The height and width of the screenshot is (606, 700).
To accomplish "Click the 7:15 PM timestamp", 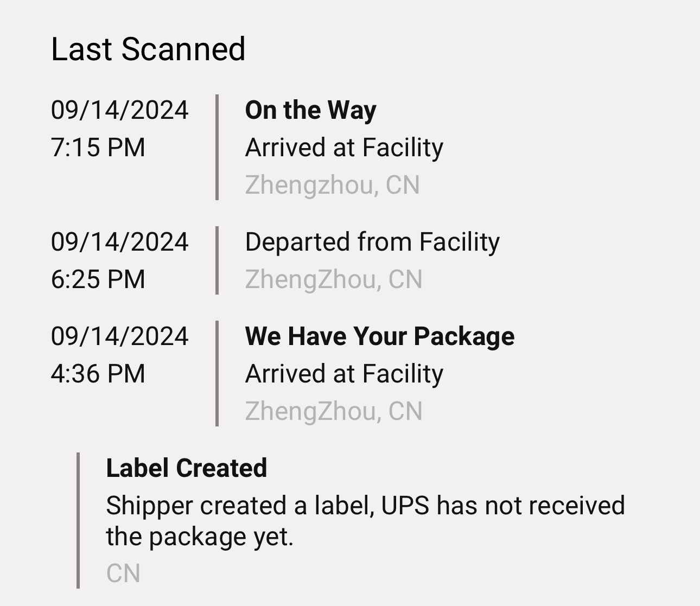I will (x=98, y=148).
